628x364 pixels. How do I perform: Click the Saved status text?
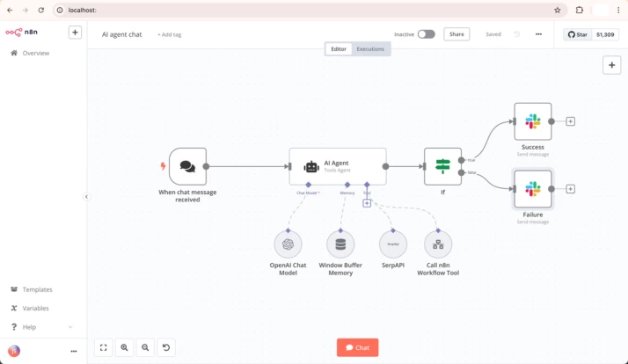[493, 34]
